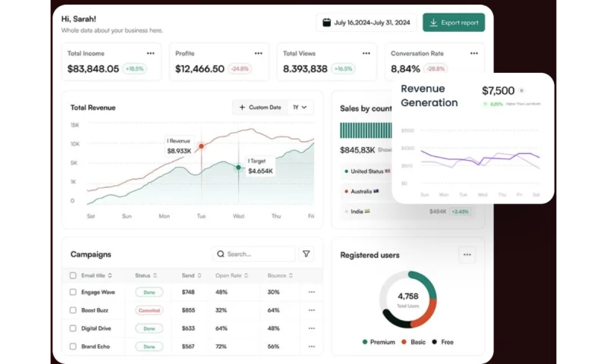The image size is (607, 364).
Task: Open Conversation Rate card options menu
Action: (474, 53)
